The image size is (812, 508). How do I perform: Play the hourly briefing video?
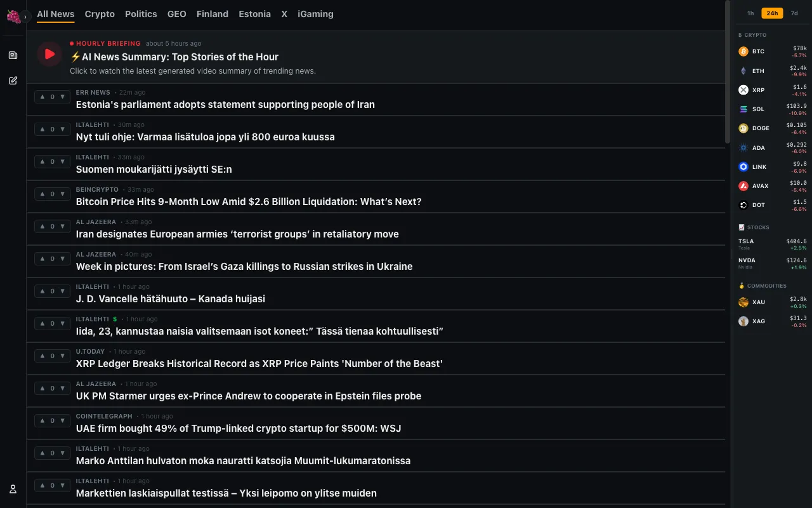coord(49,55)
